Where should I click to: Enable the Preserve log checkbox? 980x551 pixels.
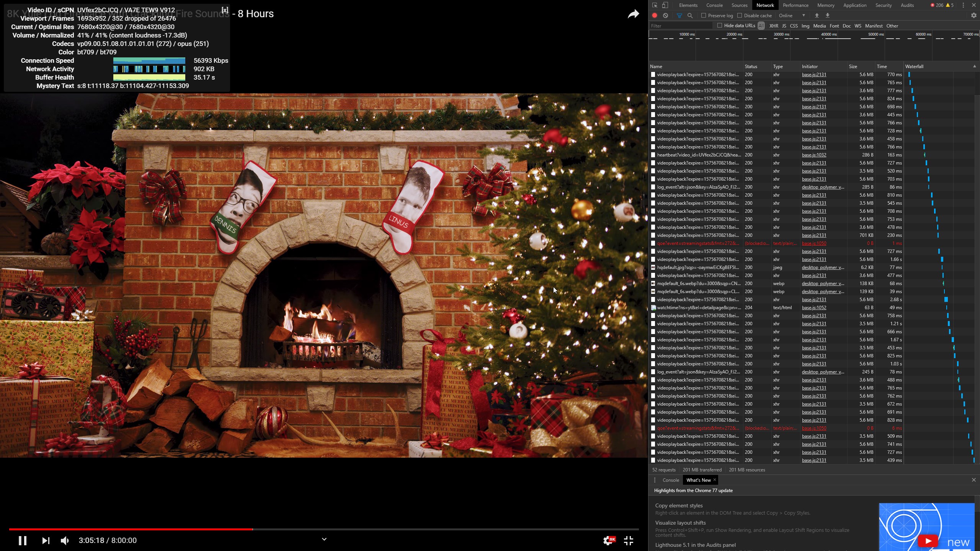(704, 16)
